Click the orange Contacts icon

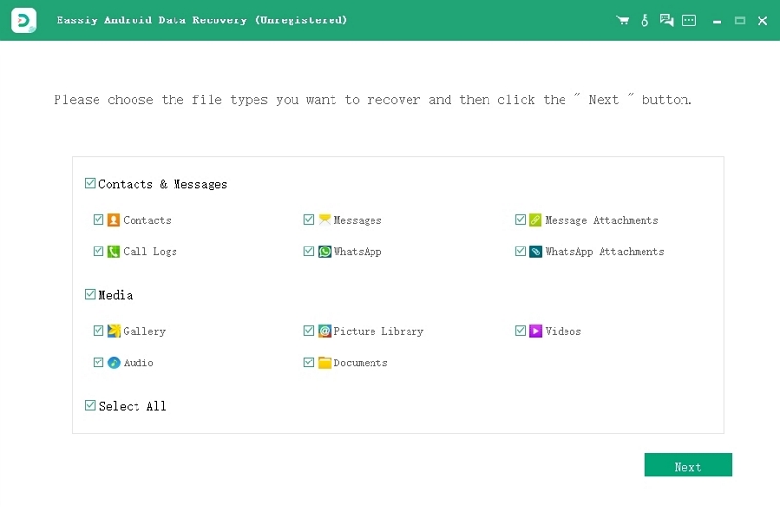[114, 220]
